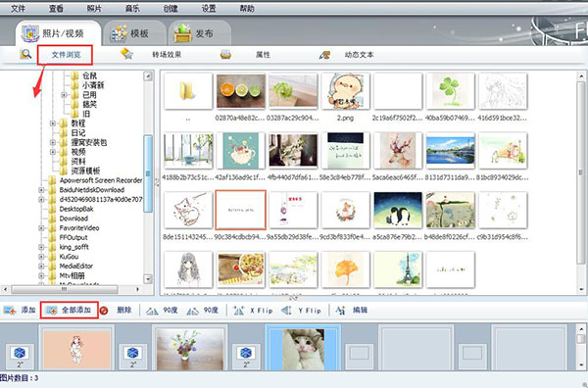Image resolution: width=588 pixels, height=388 pixels.
Task: Click the Y Flip icon
Action: point(287,310)
